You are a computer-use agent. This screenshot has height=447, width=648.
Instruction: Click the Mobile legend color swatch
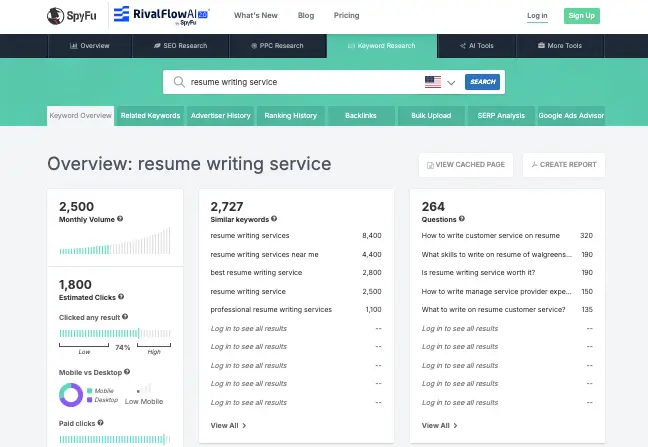click(90, 390)
